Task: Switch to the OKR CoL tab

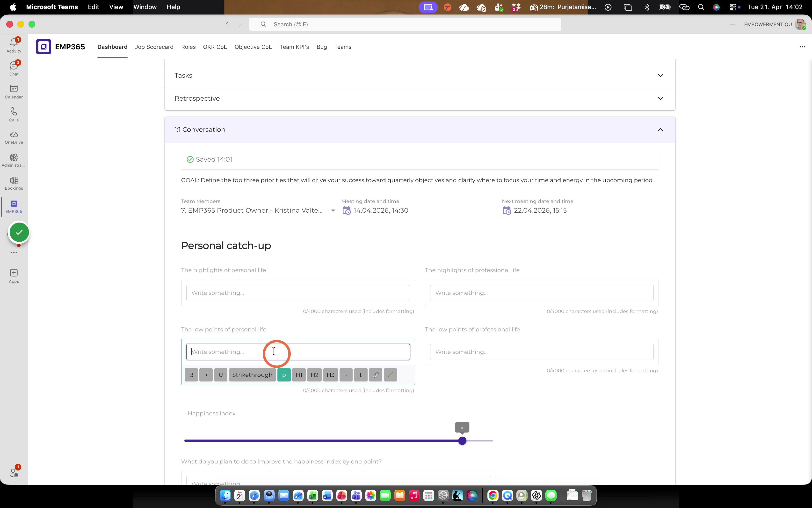Action: click(215, 47)
